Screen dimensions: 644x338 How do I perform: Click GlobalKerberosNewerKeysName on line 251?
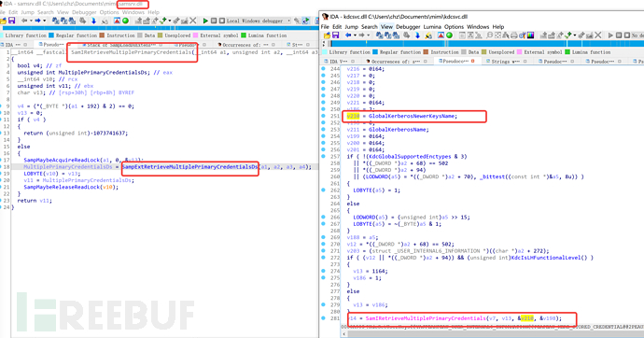[412, 116]
